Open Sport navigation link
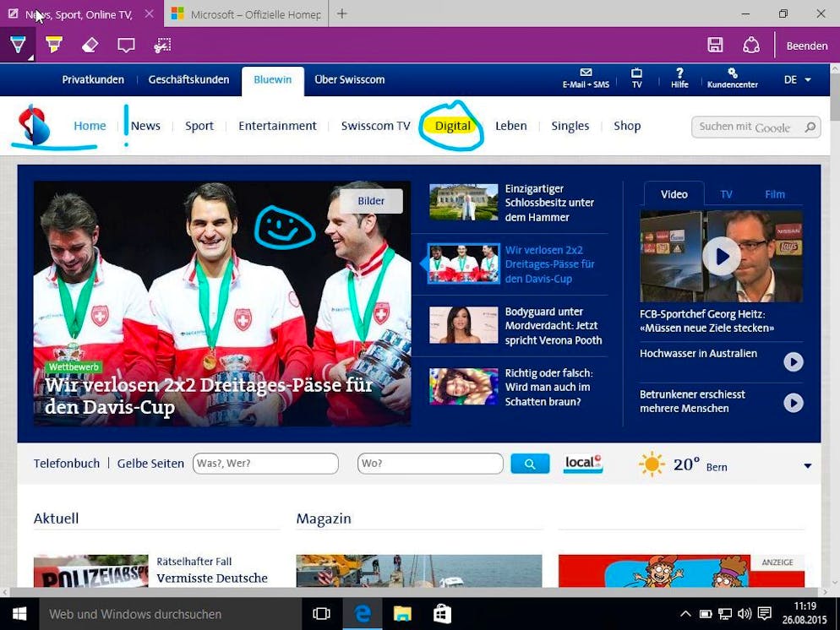This screenshot has height=630, width=840. 199,126
